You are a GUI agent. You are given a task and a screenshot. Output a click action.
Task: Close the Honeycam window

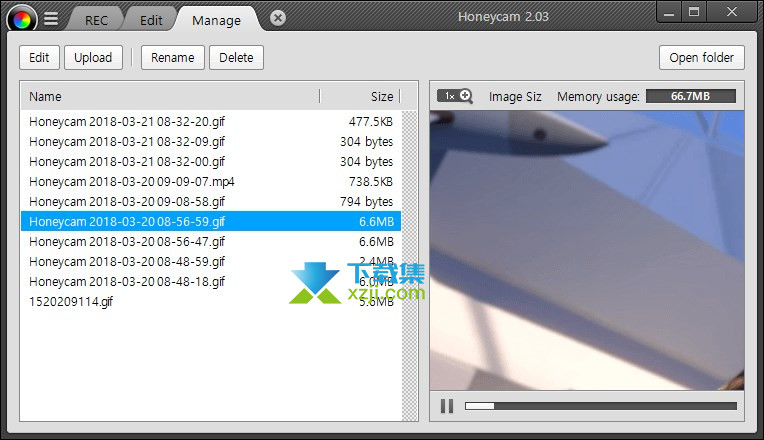[731, 12]
